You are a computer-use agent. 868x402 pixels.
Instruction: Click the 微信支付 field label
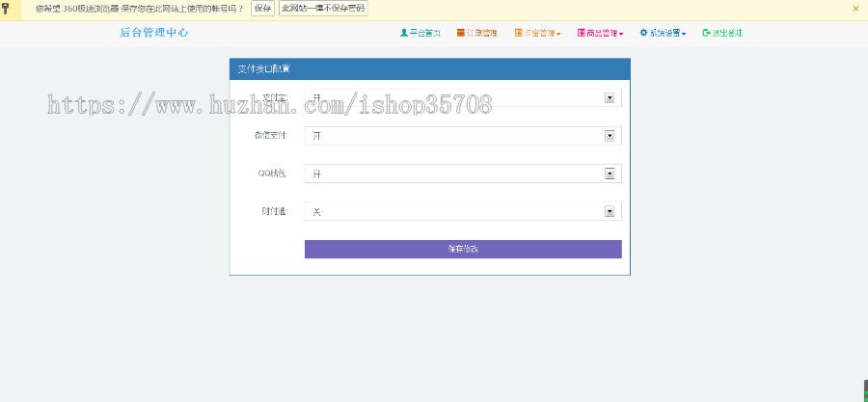271,136
